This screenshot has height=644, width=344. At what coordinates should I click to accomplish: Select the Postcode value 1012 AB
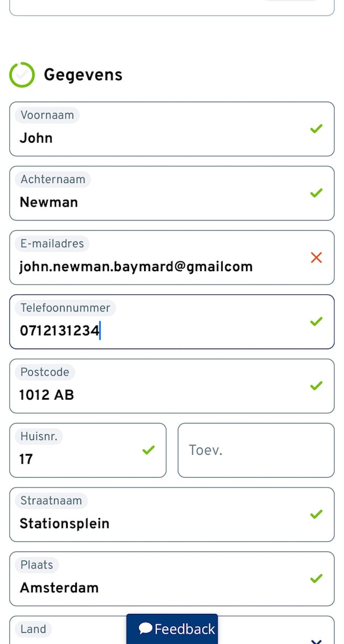click(x=46, y=394)
